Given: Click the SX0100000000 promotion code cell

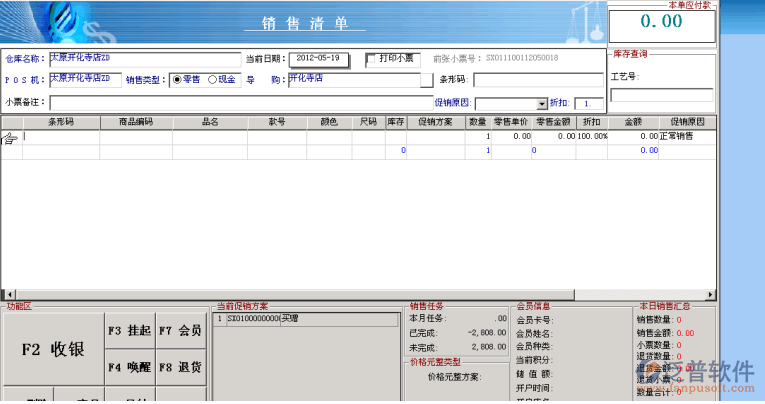Looking at the screenshot, I should (x=253, y=319).
